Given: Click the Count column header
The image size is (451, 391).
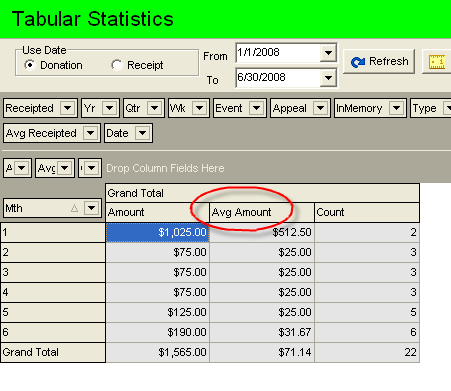Looking at the screenshot, I should [367, 212].
